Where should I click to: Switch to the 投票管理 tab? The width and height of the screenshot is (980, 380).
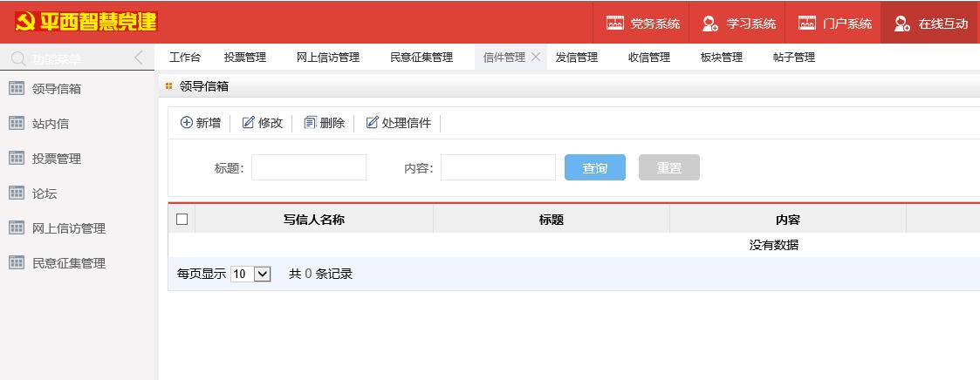(245, 58)
